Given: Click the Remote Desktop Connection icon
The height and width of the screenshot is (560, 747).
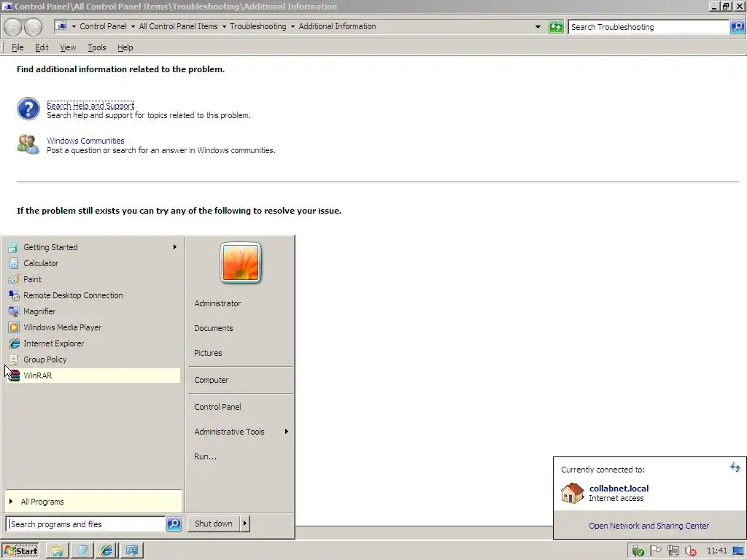Looking at the screenshot, I should (14, 295).
